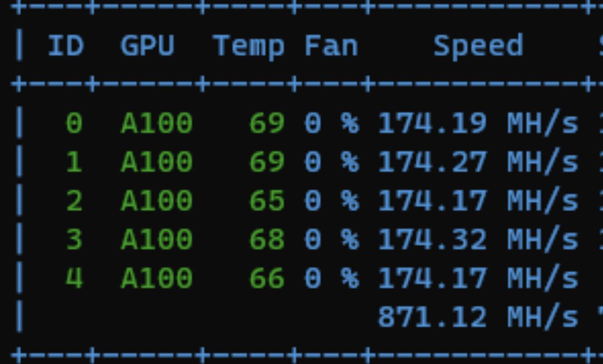
Task: Select GPU ID 1 in table
Action: [74, 163]
